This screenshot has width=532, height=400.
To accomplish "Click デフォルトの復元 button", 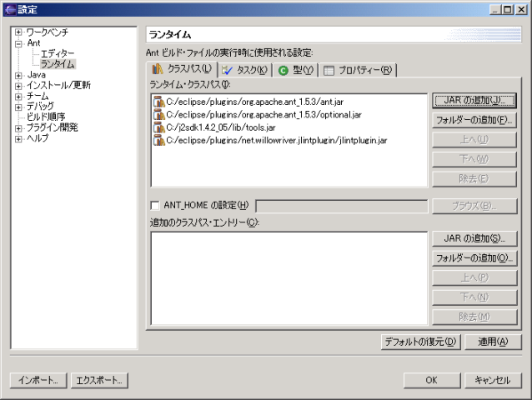I will [x=420, y=342].
